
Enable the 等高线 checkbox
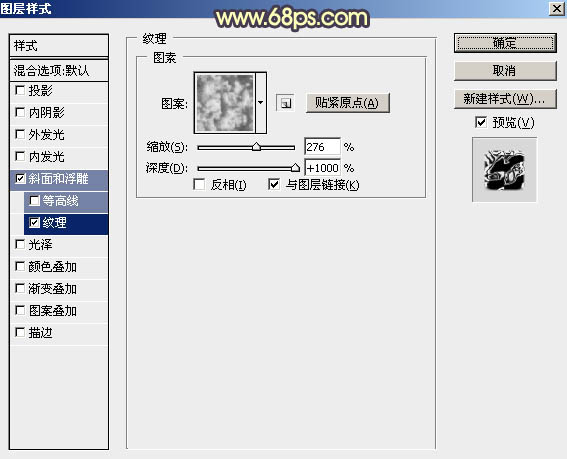coord(34,200)
